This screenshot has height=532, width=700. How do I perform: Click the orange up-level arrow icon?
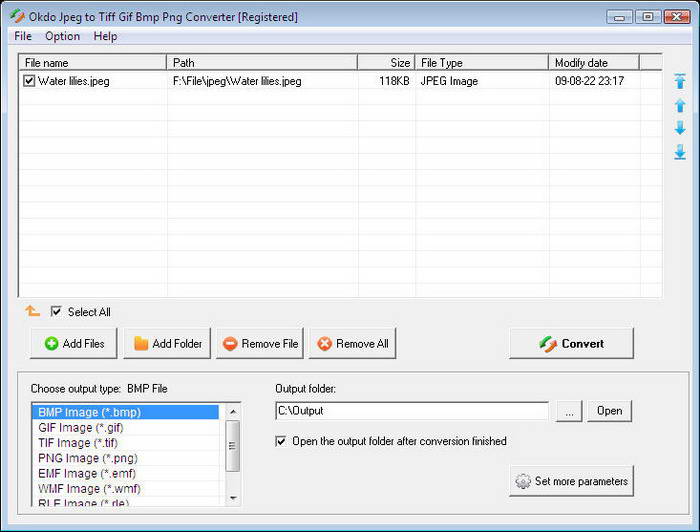32,311
